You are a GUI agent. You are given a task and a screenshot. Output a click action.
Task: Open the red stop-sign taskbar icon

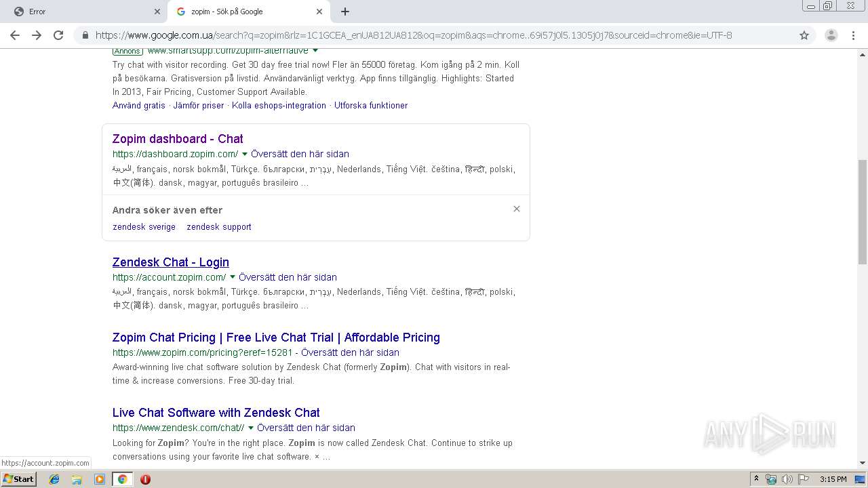(x=145, y=479)
